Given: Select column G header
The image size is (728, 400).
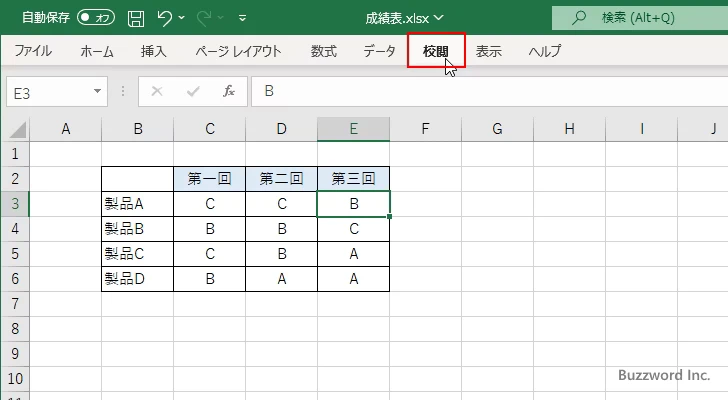Looking at the screenshot, I should pos(497,129).
